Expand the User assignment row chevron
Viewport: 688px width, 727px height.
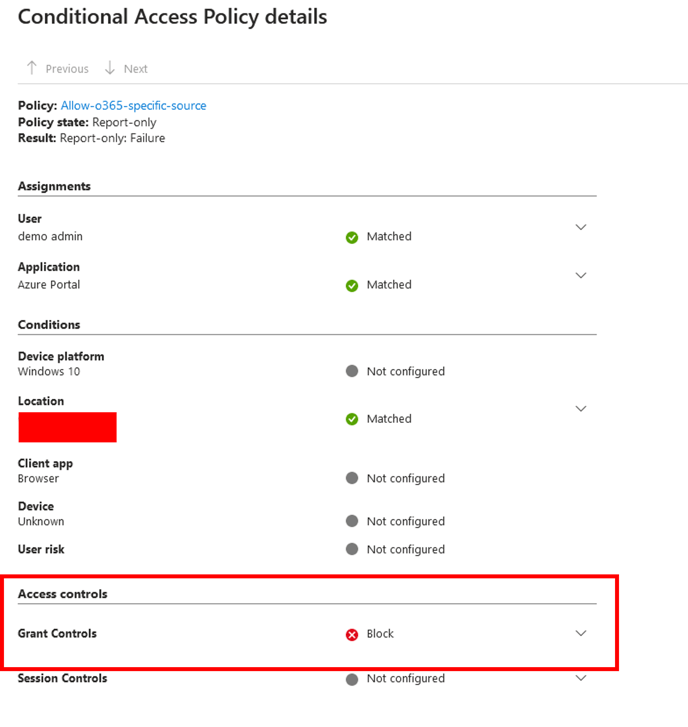click(581, 227)
